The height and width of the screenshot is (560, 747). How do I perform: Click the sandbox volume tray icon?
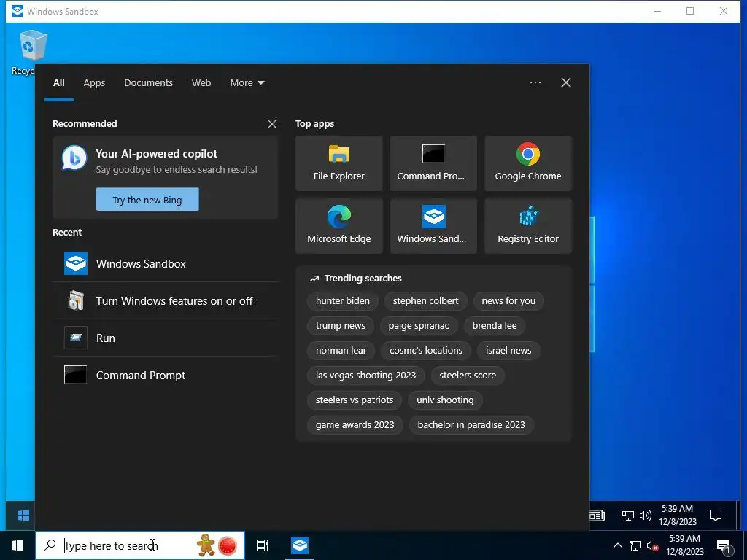click(x=646, y=516)
